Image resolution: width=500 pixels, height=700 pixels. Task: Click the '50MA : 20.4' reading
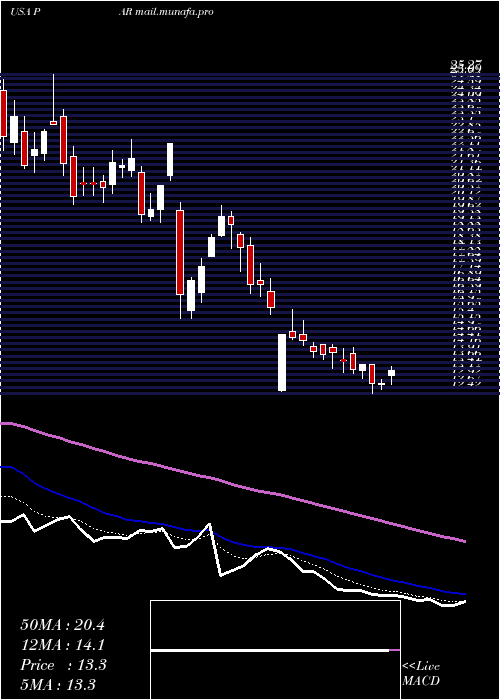62,625
